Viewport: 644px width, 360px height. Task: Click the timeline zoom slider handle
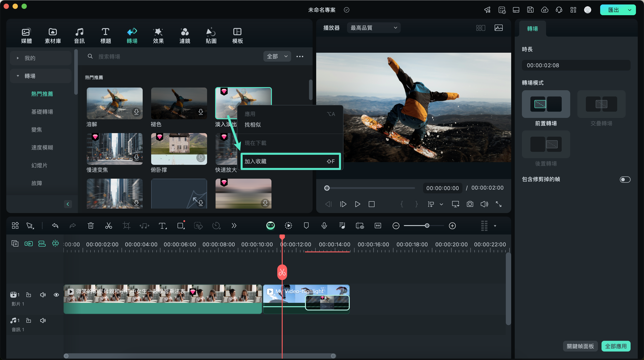coord(427,226)
